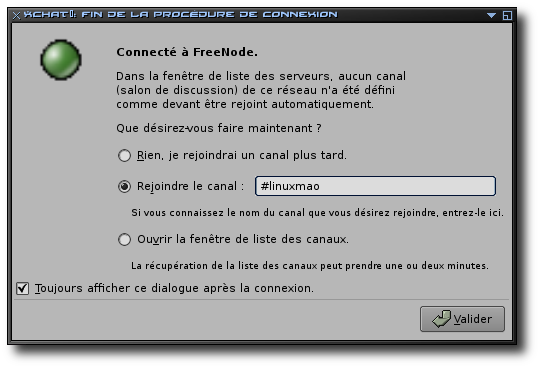
Task: Confirm with the Valider button
Action: pyautogui.click(x=462, y=319)
